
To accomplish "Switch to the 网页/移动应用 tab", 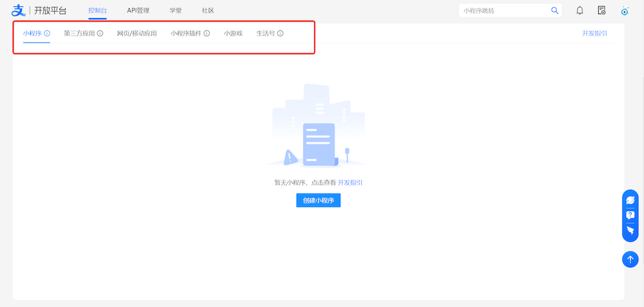I will (x=137, y=33).
